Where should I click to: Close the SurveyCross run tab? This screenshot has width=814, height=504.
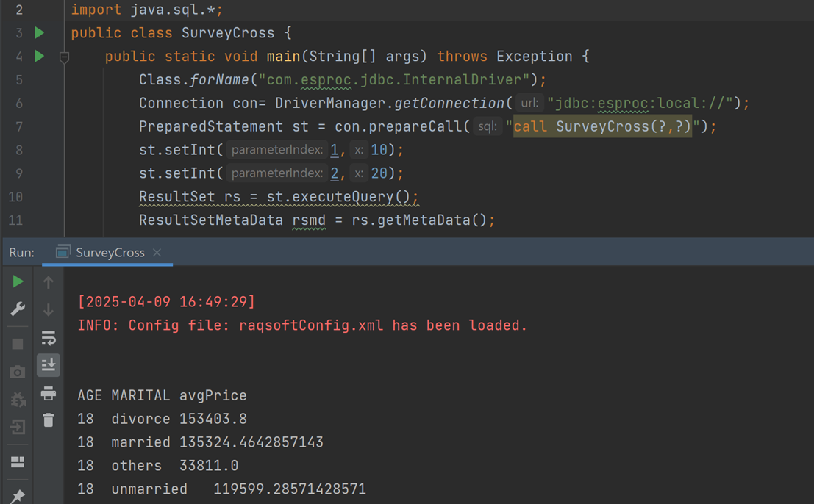click(x=157, y=253)
